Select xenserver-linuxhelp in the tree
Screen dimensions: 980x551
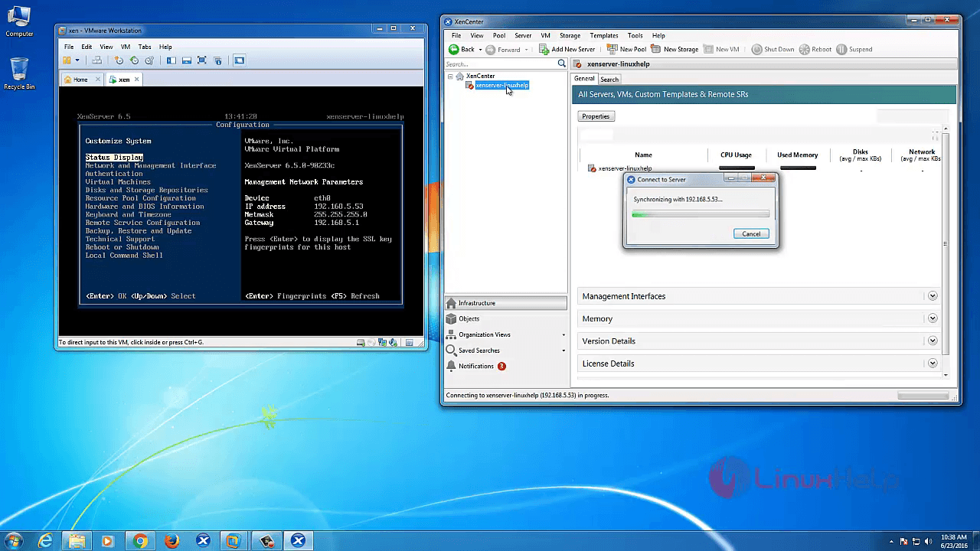pyautogui.click(x=501, y=85)
